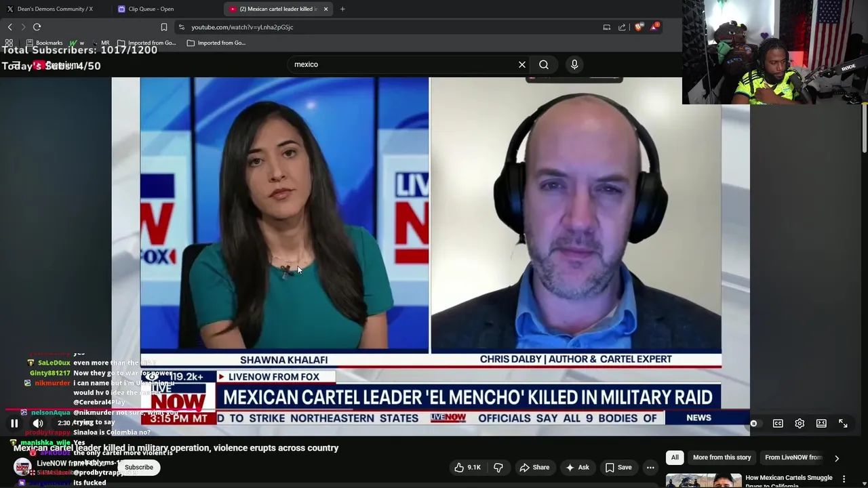Open a new browser tab
868x488 pixels.
coord(342,9)
